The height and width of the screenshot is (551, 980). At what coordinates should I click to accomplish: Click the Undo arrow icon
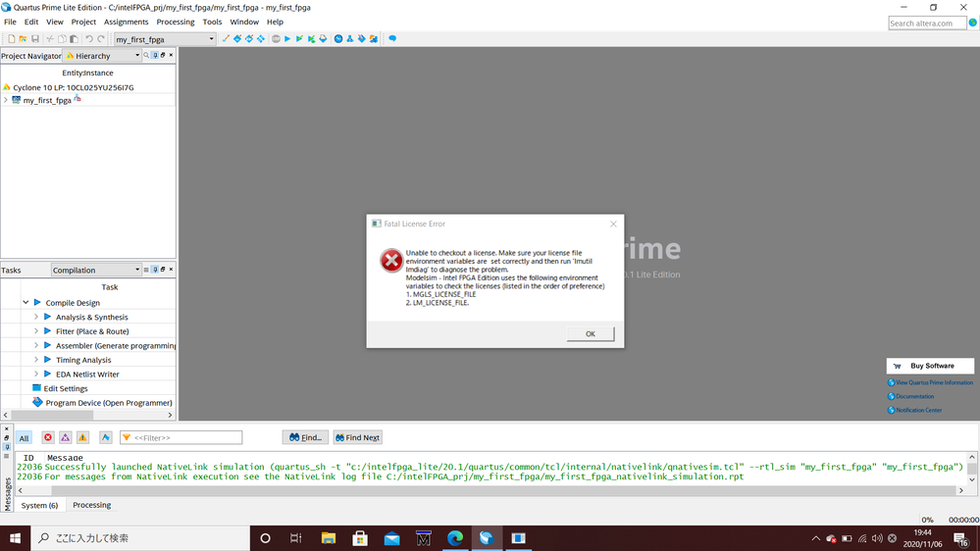(89, 39)
